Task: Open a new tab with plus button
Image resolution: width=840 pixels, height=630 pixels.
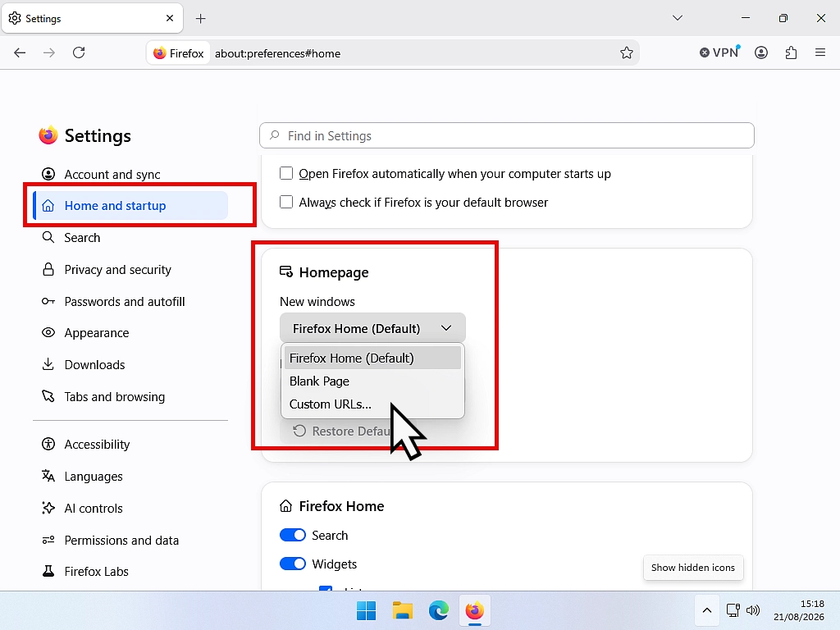Action: pyautogui.click(x=200, y=19)
